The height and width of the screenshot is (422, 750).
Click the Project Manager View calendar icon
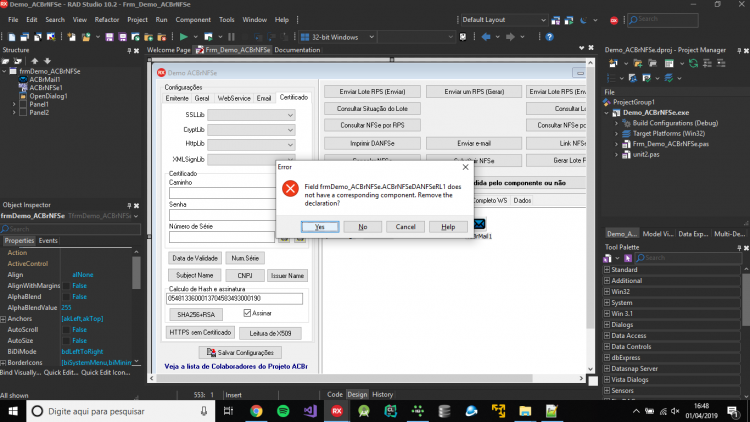(x=669, y=63)
